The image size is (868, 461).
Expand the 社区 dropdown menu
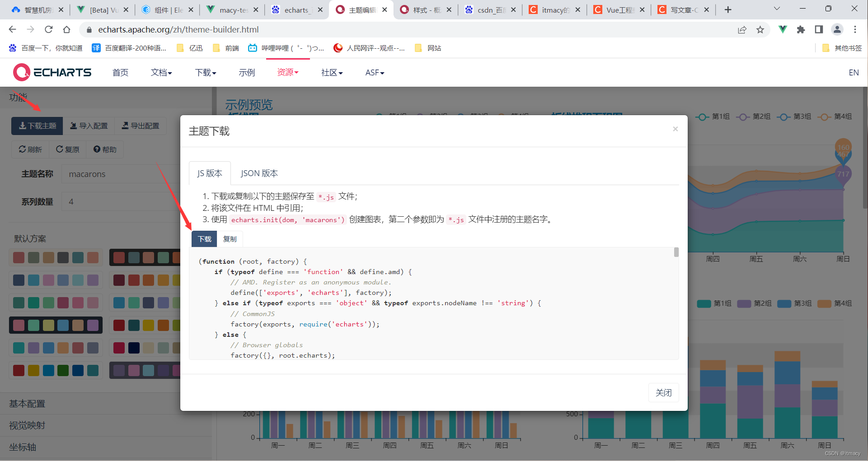click(x=332, y=72)
